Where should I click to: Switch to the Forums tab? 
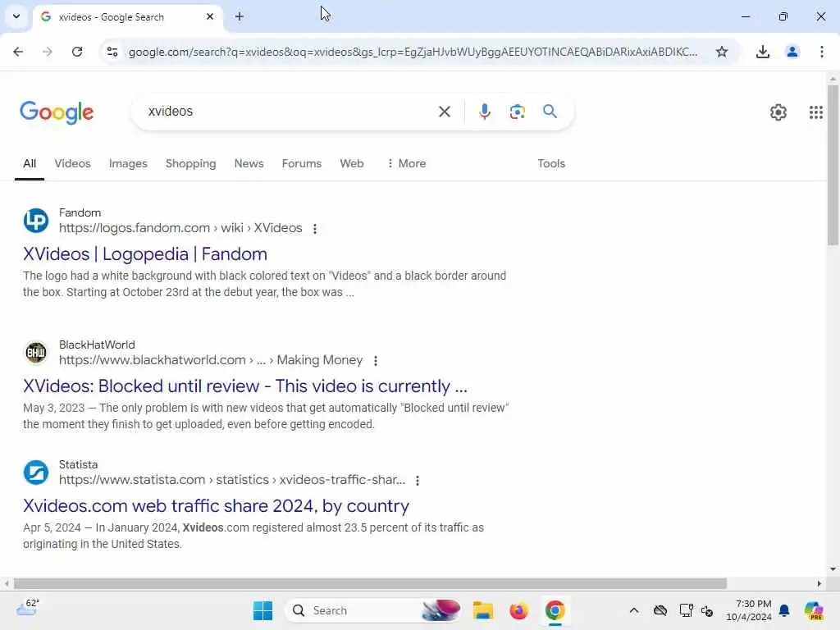click(302, 163)
